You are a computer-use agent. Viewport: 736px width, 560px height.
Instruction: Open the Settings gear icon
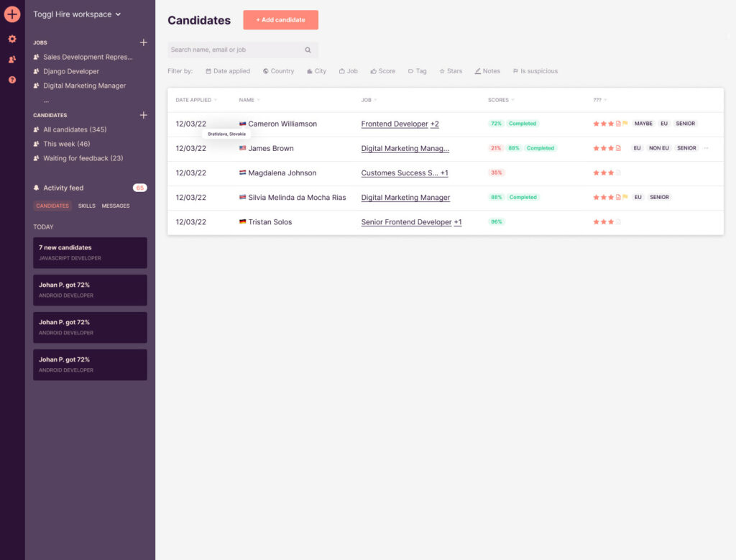[11, 39]
